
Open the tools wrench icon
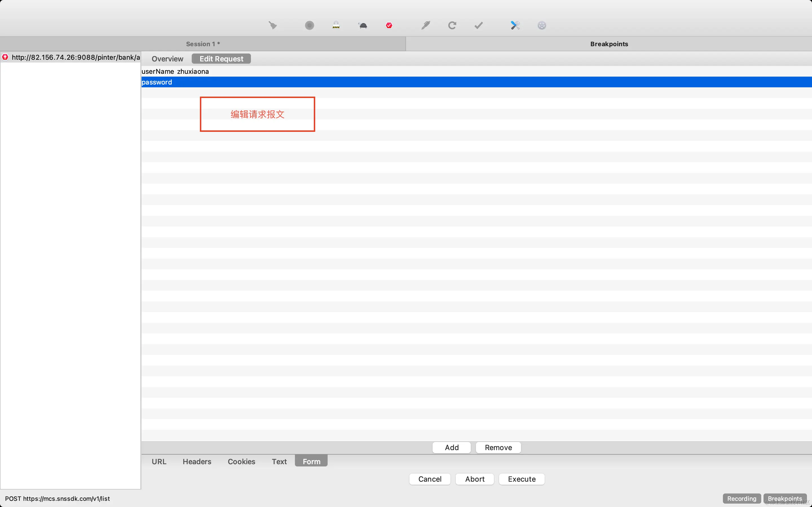point(515,25)
